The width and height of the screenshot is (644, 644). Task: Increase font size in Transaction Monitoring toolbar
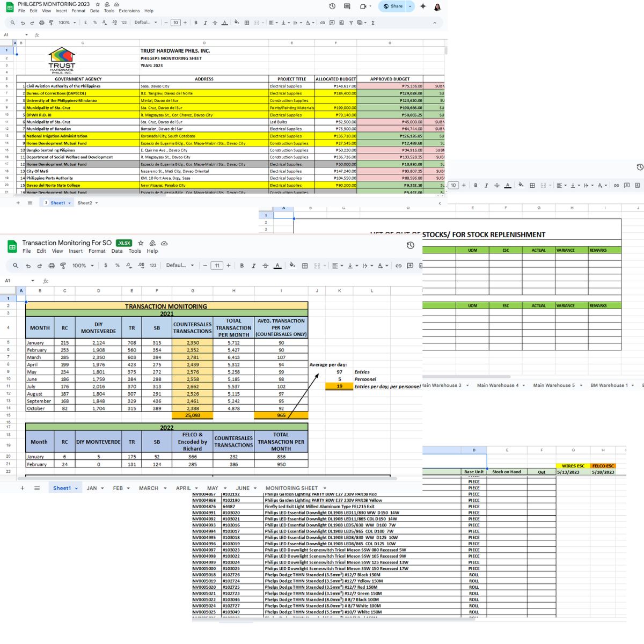pyautogui.click(x=229, y=266)
